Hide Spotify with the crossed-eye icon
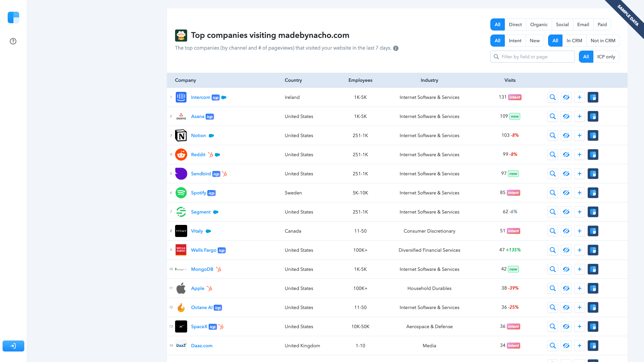644x362 pixels. click(x=566, y=193)
